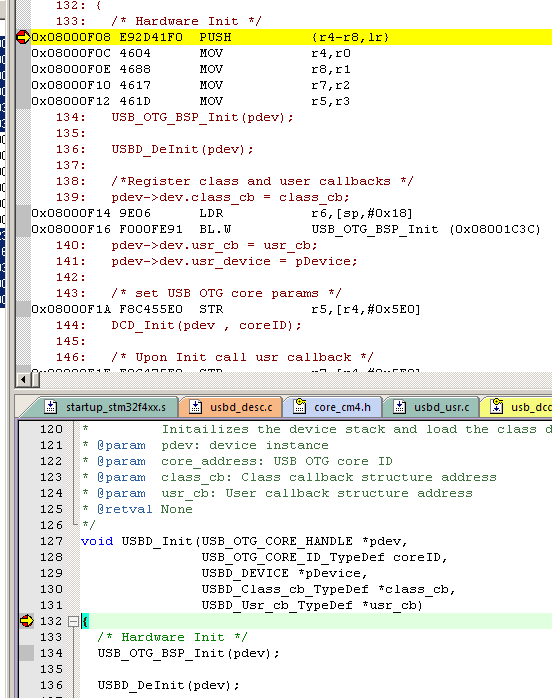
Task: Click the breakpoint marker at address 0x08000F08
Action: point(22,37)
